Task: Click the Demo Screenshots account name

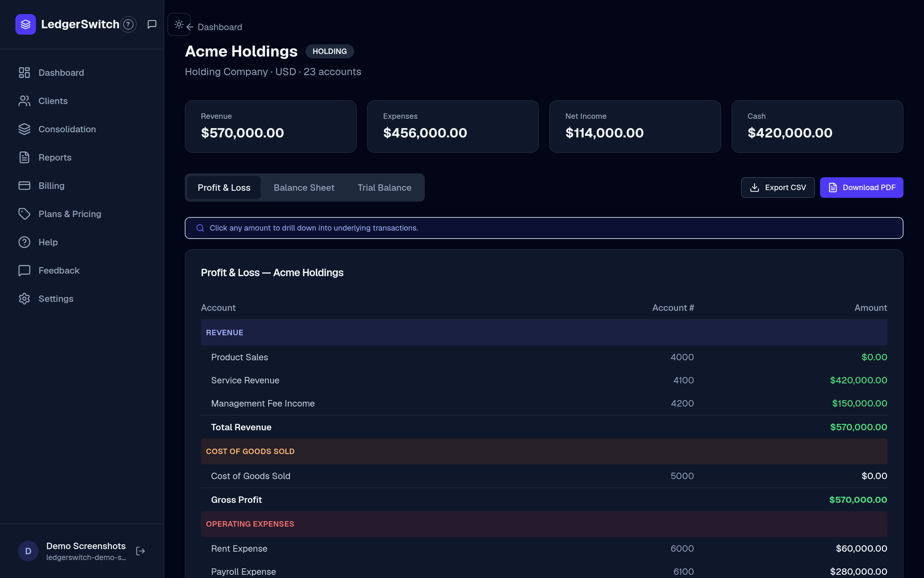Action: tap(86, 546)
